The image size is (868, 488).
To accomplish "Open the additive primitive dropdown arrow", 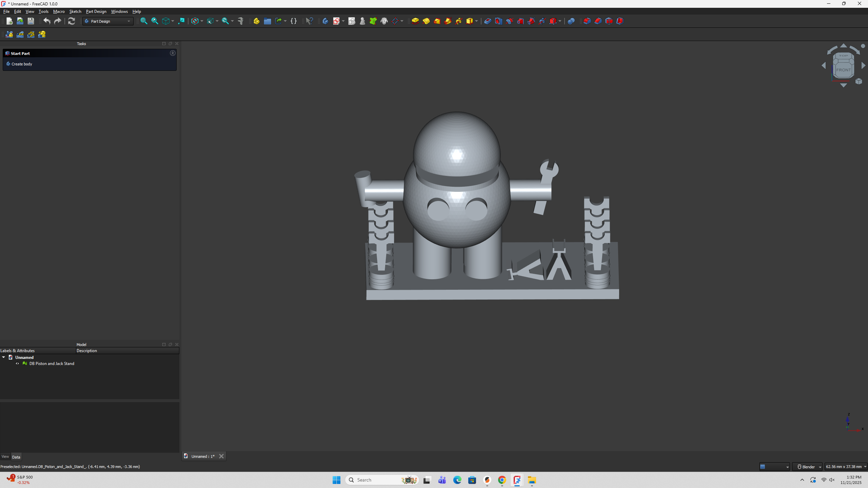I will tap(476, 21).
